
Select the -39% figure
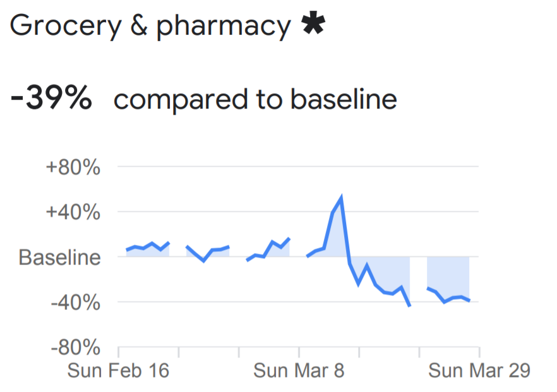(51, 99)
